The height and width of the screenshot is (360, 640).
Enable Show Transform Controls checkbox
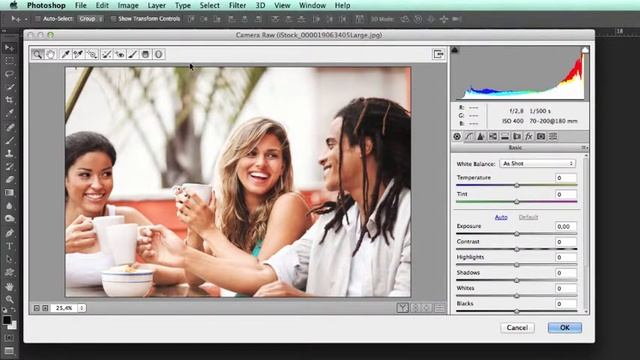113,19
